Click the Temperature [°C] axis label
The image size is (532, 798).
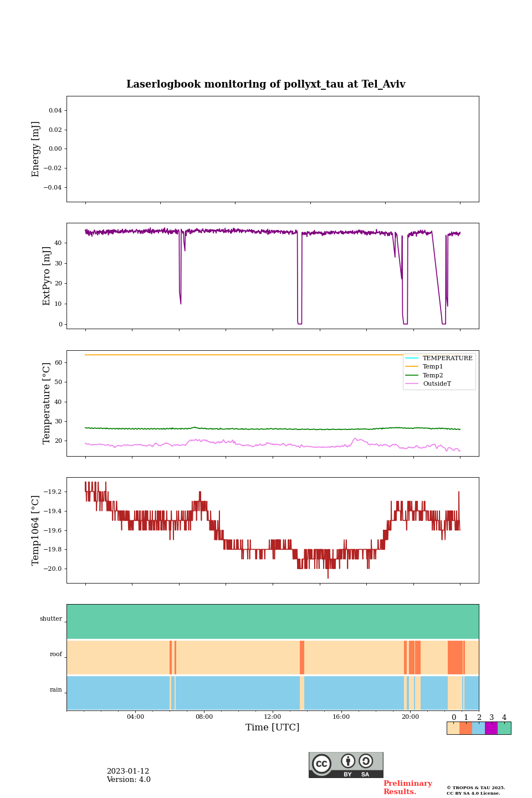pyautogui.click(x=47, y=403)
